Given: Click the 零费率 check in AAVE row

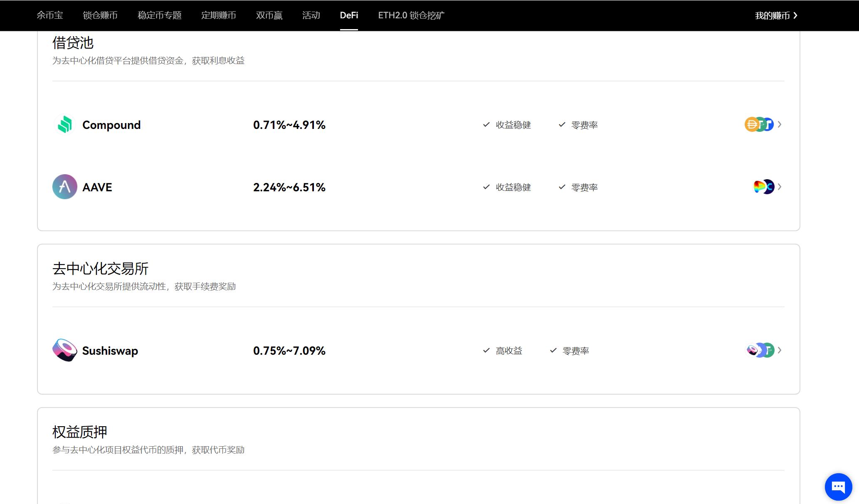Looking at the screenshot, I should 562,187.
